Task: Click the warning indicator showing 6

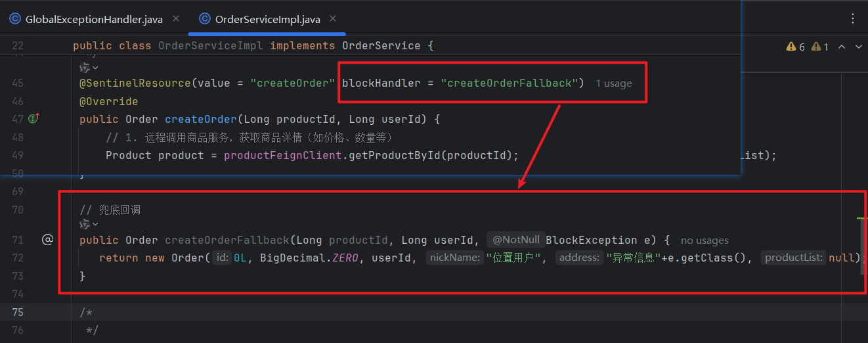Action: [795, 47]
